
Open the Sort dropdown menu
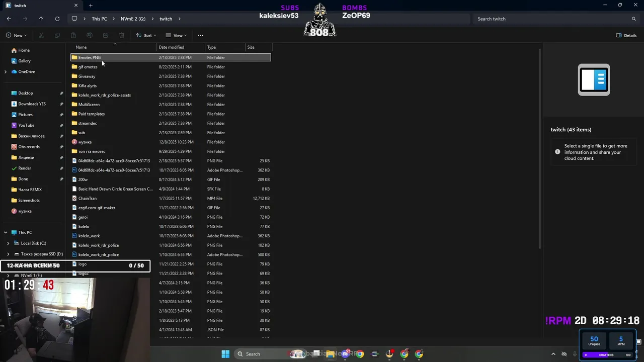pos(146,35)
